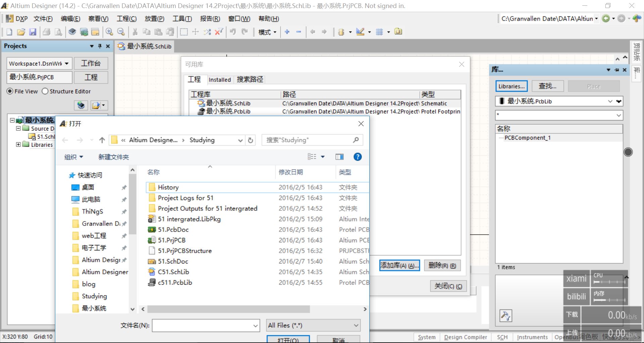
Task: Open the 工程(C) menu
Action: click(126, 19)
